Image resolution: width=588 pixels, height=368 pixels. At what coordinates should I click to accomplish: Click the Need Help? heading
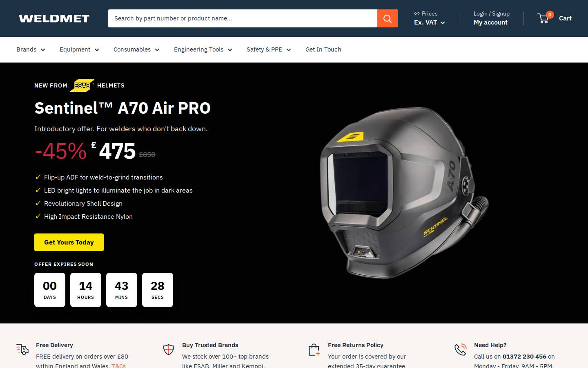point(490,345)
